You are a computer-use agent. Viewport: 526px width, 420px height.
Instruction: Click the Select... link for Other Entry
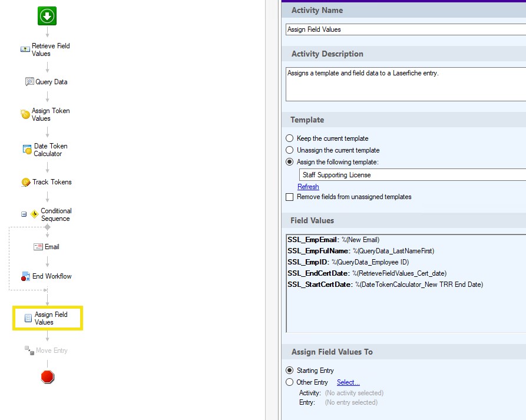click(x=348, y=382)
